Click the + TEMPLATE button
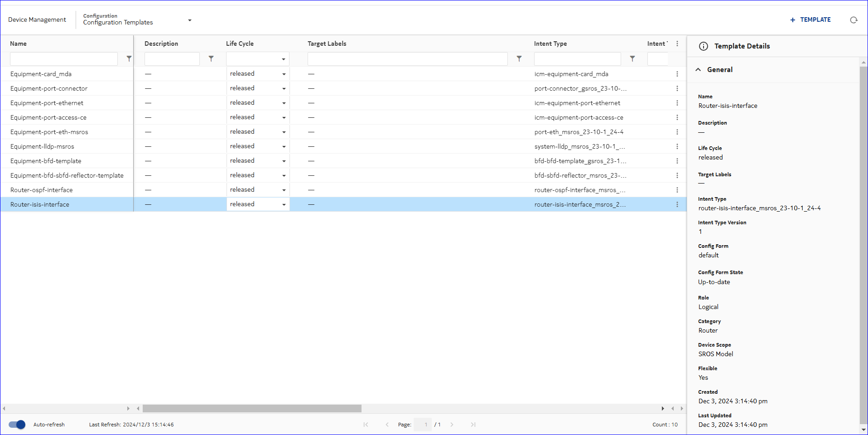Screen dimensions: 868x435 pyautogui.click(x=810, y=20)
